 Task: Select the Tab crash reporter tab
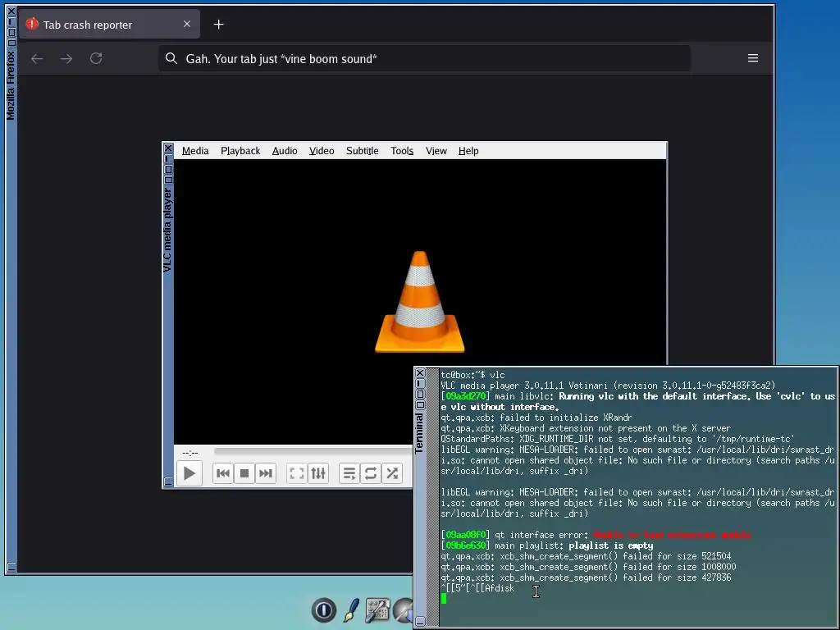click(109, 25)
